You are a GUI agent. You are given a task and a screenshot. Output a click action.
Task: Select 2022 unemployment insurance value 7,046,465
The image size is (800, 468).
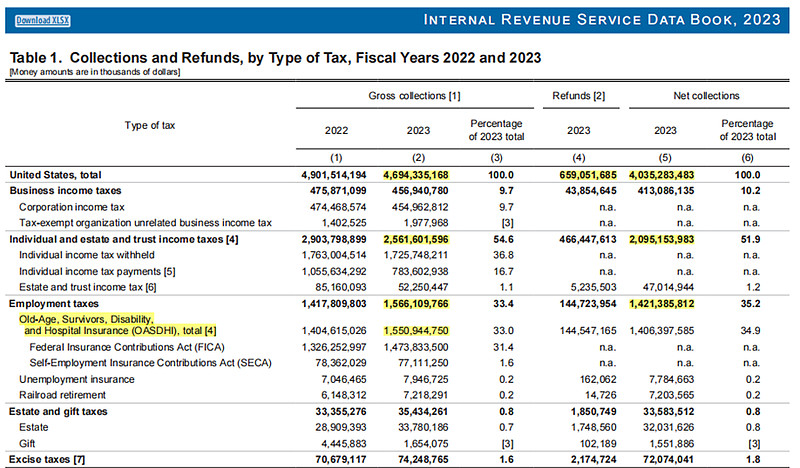coord(344,379)
